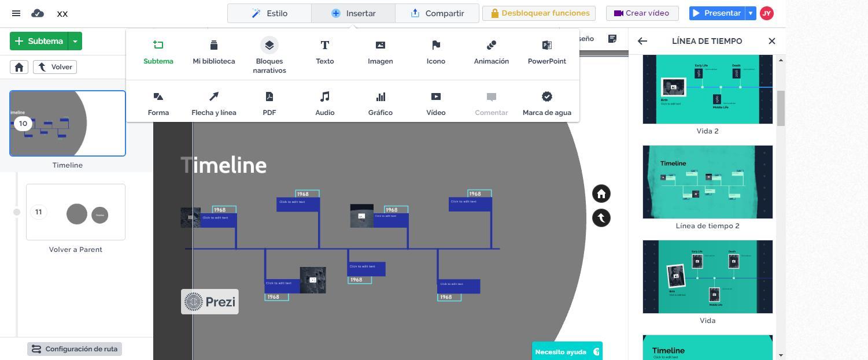Image resolution: width=868 pixels, height=360 pixels.
Task: Select the Línea de tiempo 2 template
Action: point(707,183)
